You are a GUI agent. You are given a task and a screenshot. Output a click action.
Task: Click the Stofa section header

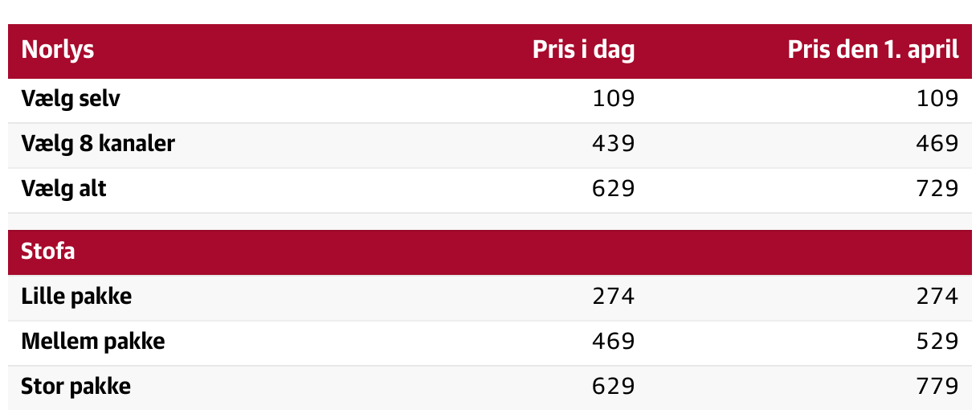48,252
